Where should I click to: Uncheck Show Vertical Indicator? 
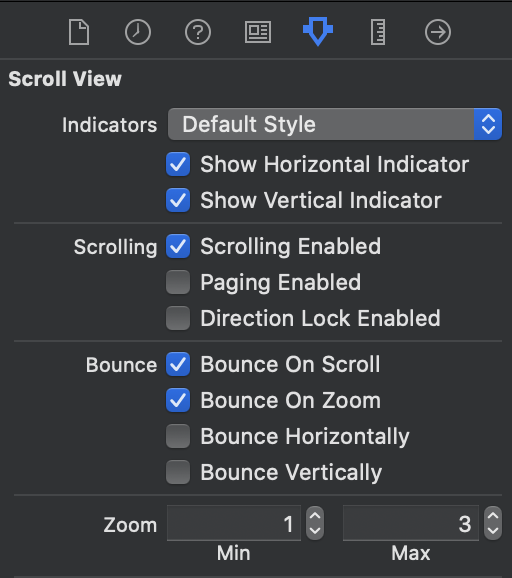pyautogui.click(x=178, y=200)
